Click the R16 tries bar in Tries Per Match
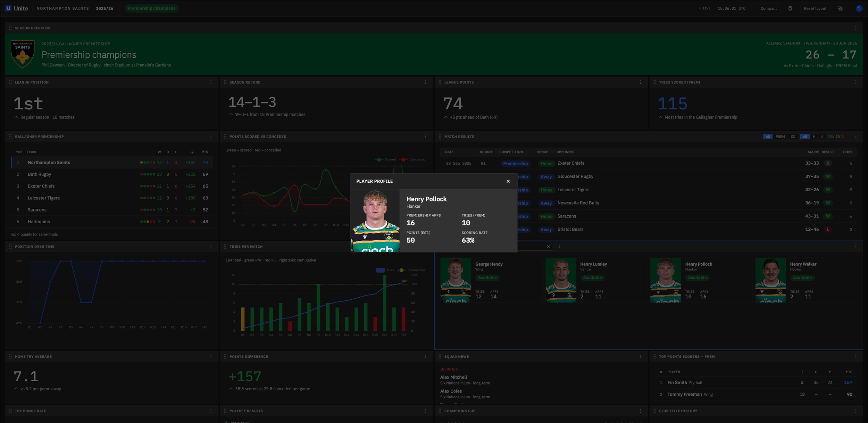Image resolution: width=868 pixels, height=423 pixels. coord(384,303)
